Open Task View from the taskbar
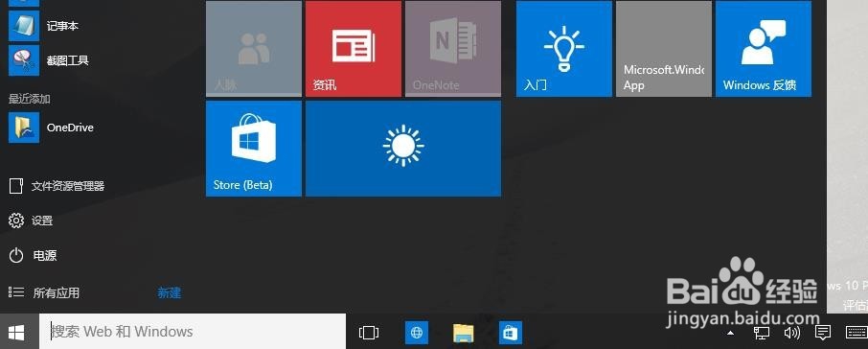 pyautogui.click(x=369, y=333)
